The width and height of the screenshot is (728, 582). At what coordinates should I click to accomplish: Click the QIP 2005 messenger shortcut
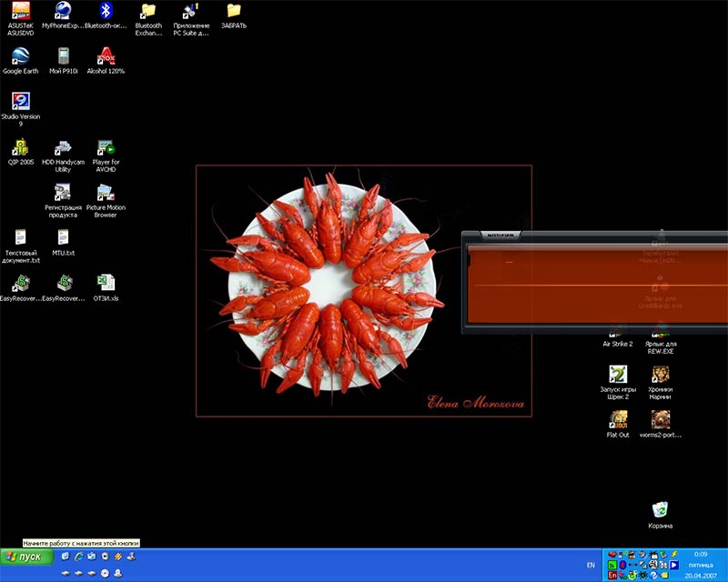(20, 148)
